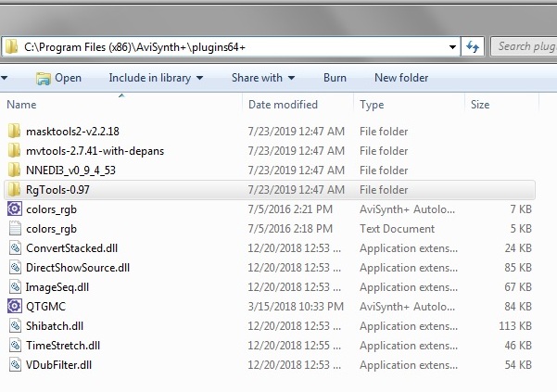The height and width of the screenshot is (392, 557).
Task: Click in the Search plugins64+ box
Action: (x=524, y=46)
